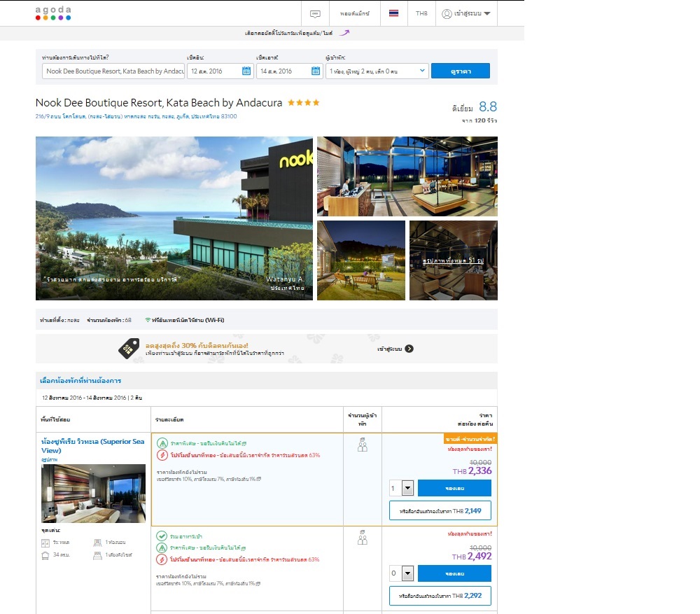Open room quantity dropdown showing 0

(x=402, y=573)
